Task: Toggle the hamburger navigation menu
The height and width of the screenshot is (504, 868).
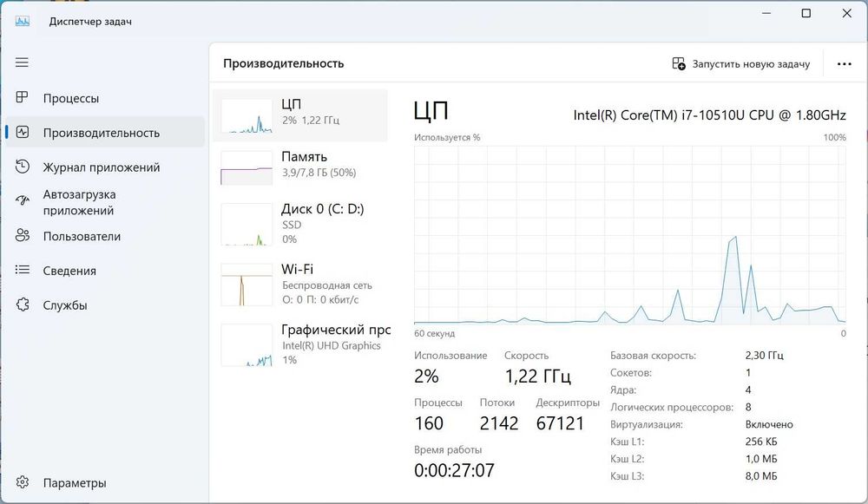Action: (x=22, y=62)
